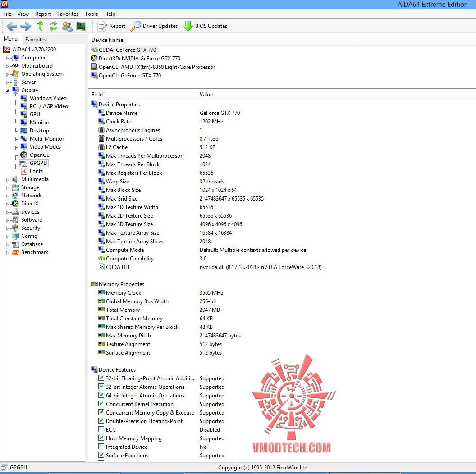Image resolution: width=476 pixels, height=474 pixels.
Task: Click the Database category icon
Action: [x=15, y=244]
